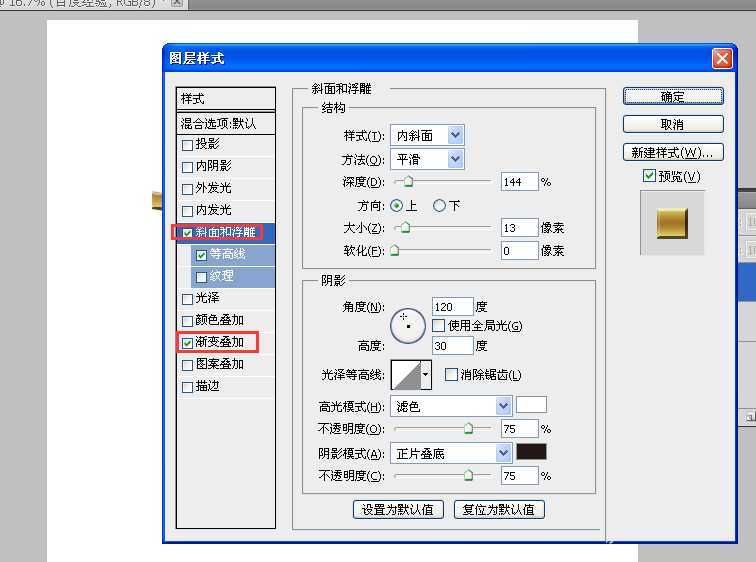Viewport: 756px width, 562px height.
Task: Toggle 使用全局光 checkbox
Action: 438,326
